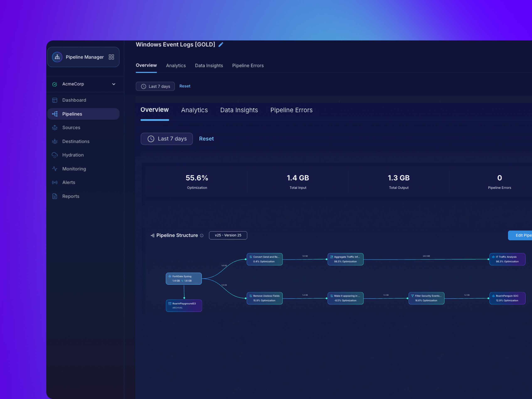Select the FortiGate Syslog source node

pyautogui.click(x=184, y=279)
